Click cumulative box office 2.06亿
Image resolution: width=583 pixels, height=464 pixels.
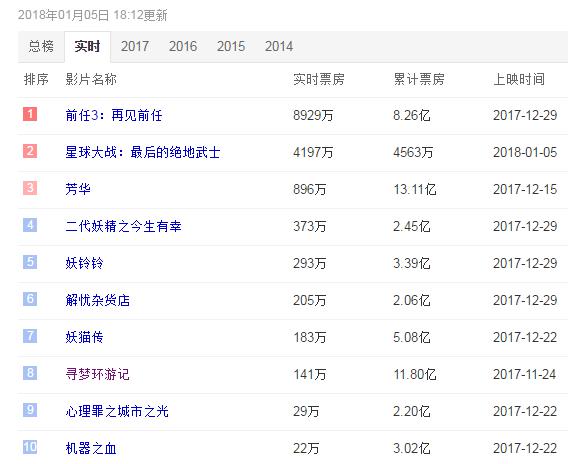(x=412, y=300)
